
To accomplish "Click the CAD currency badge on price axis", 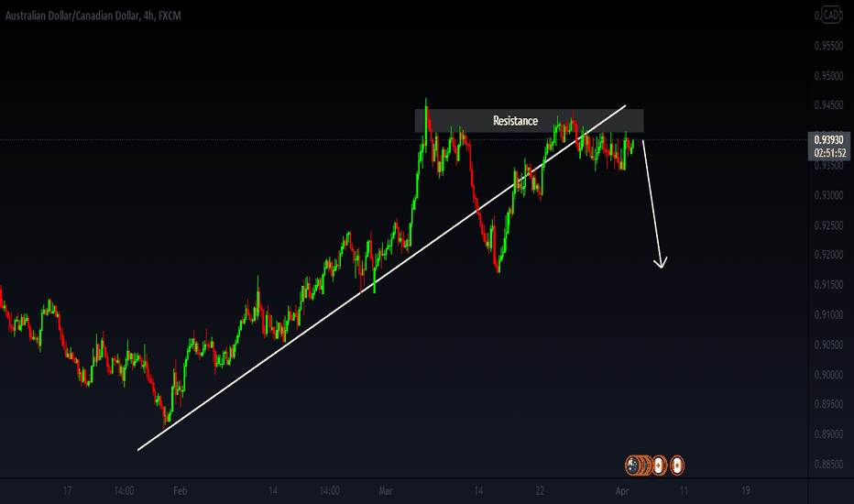I will point(831,15).
